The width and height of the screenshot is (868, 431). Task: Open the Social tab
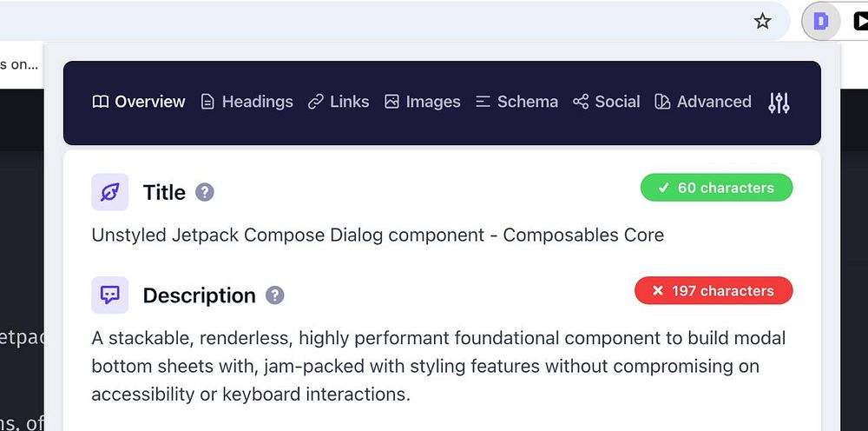pos(607,102)
